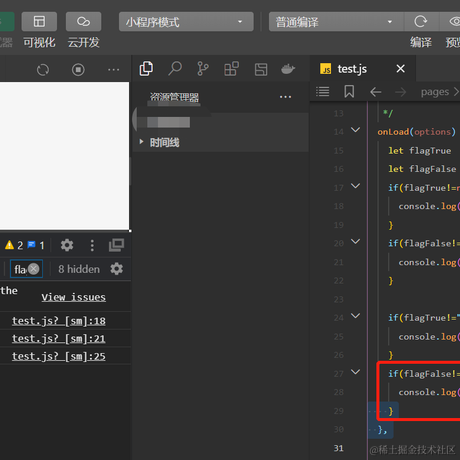Open the test.js? [sm]:25 source link

click(x=59, y=356)
